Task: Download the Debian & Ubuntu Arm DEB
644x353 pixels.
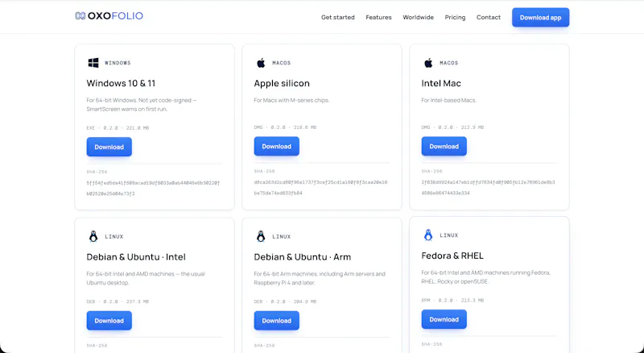Action: (x=276, y=321)
